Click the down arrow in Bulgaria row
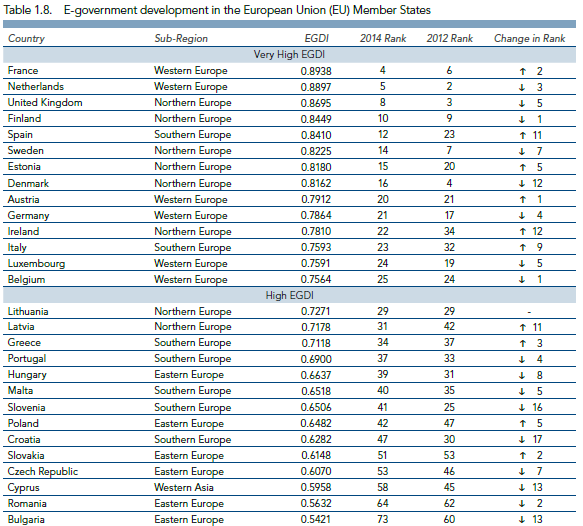The image size is (583, 526). tap(522, 520)
